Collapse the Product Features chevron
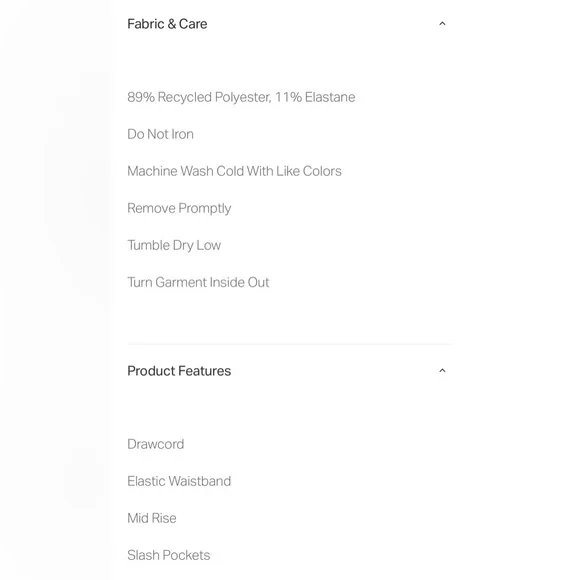The height and width of the screenshot is (580, 580). 442,370
